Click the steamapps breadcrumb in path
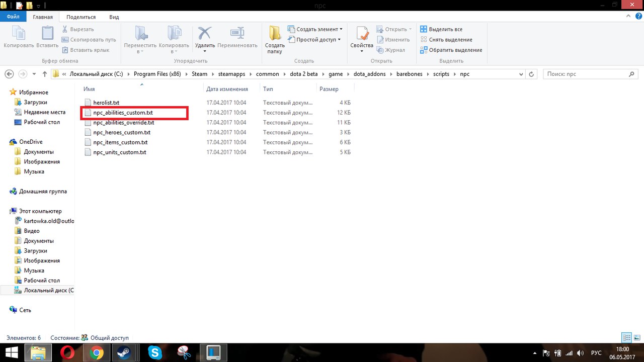The image size is (644, 362). (x=231, y=74)
